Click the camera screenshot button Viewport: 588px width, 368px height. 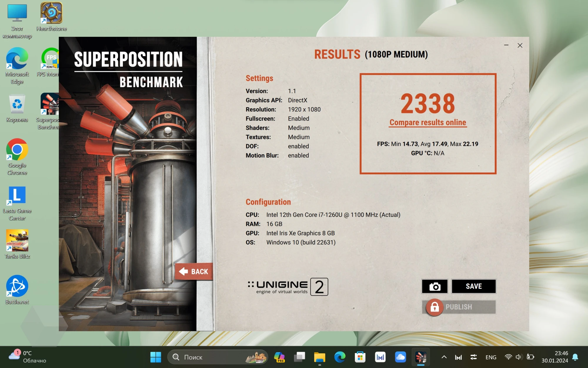coord(435,286)
